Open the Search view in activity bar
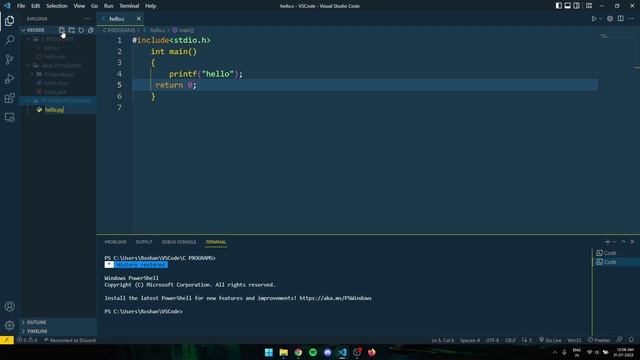Screen dimensions: 640x360 pyautogui.click(x=9, y=40)
